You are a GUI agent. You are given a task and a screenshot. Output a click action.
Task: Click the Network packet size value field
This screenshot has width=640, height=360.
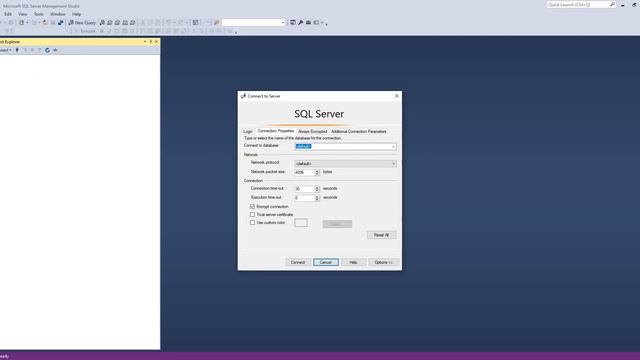pyautogui.click(x=304, y=173)
